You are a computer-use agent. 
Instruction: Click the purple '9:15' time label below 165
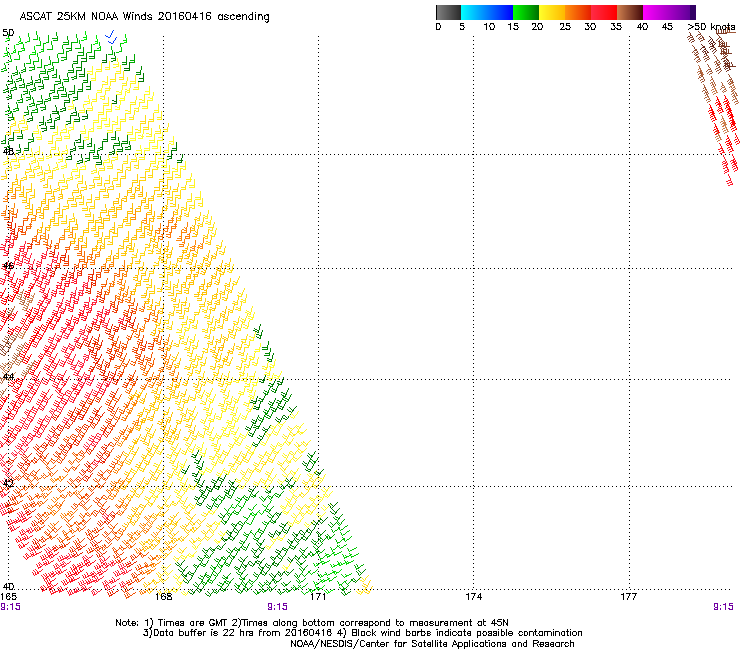tap(10, 607)
